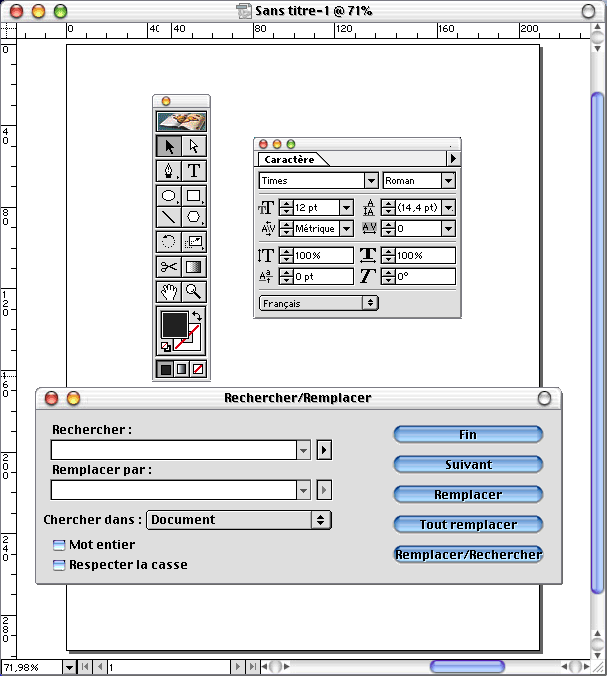Open the Remplacer par history dropdown
Image resolution: width=607 pixels, height=676 pixels.
point(304,491)
